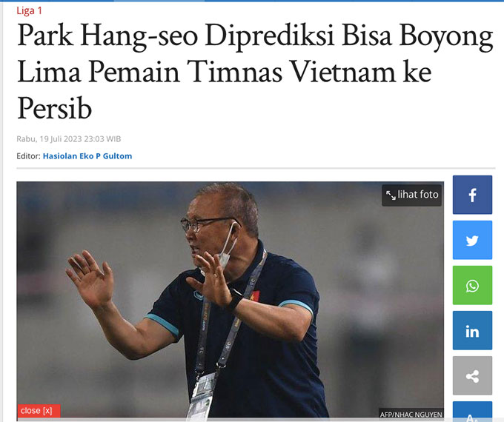Click the expand arrows icon beside lihat foto
The height and width of the screenshot is (422, 504).
click(x=391, y=195)
